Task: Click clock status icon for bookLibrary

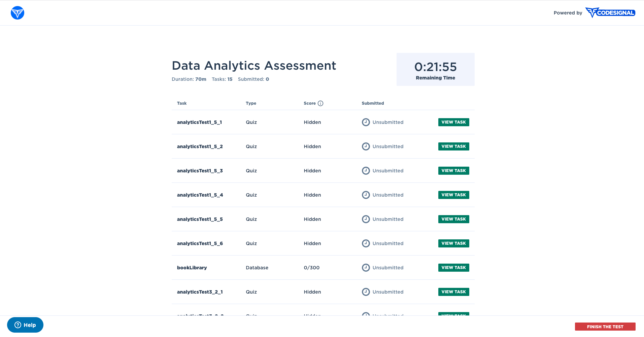Action: point(366,268)
